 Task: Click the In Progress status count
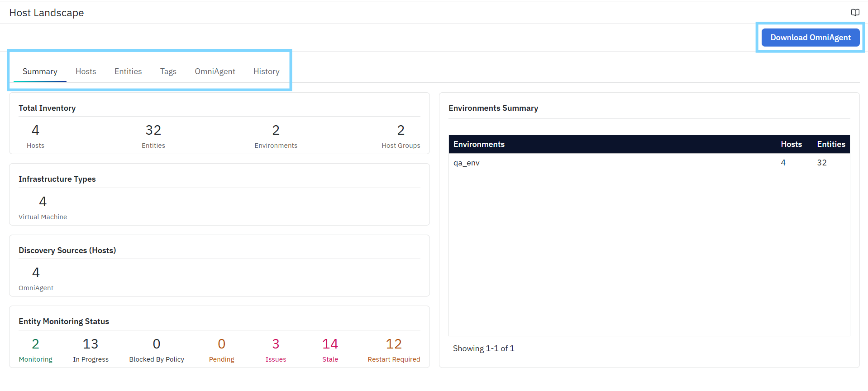(x=91, y=344)
